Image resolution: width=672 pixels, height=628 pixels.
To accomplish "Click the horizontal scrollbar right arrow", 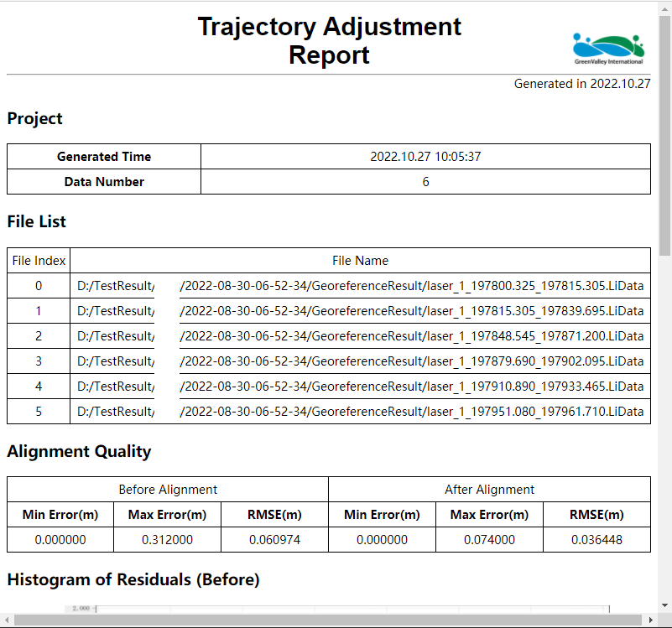I will click(651, 620).
